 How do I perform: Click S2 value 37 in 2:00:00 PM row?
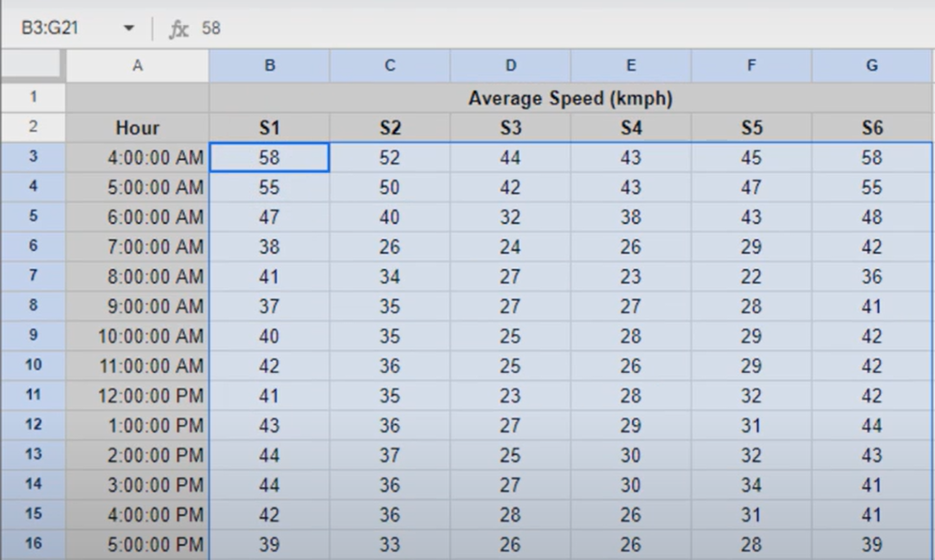pyautogui.click(x=390, y=455)
